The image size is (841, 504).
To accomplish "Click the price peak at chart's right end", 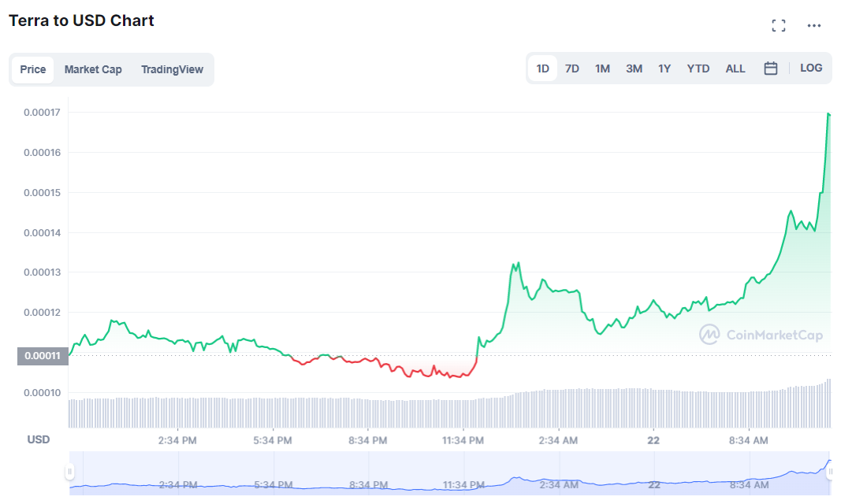I will pyautogui.click(x=828, y=113).
